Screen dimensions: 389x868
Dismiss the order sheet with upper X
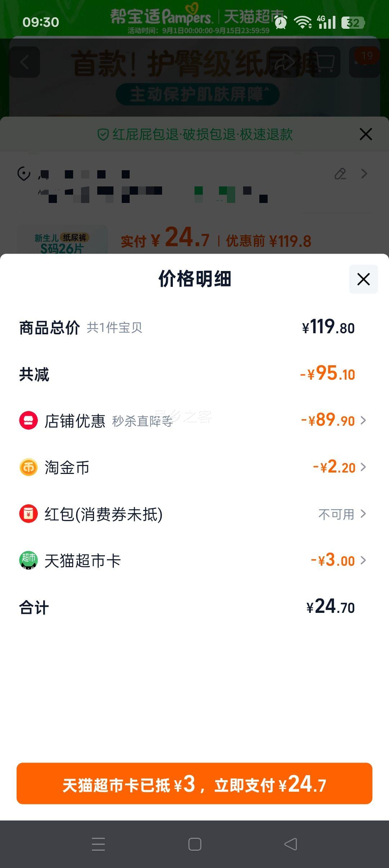366,134
